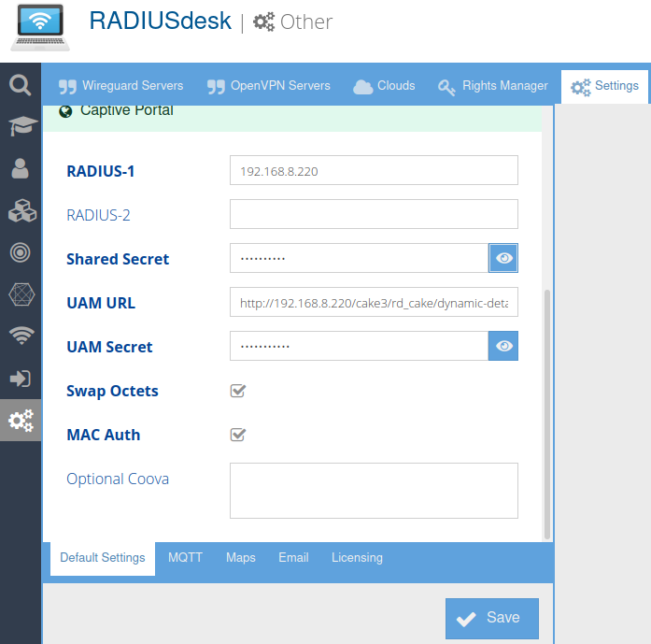Open the Wi-Fi signal sidebar icon

coord(21,336)
